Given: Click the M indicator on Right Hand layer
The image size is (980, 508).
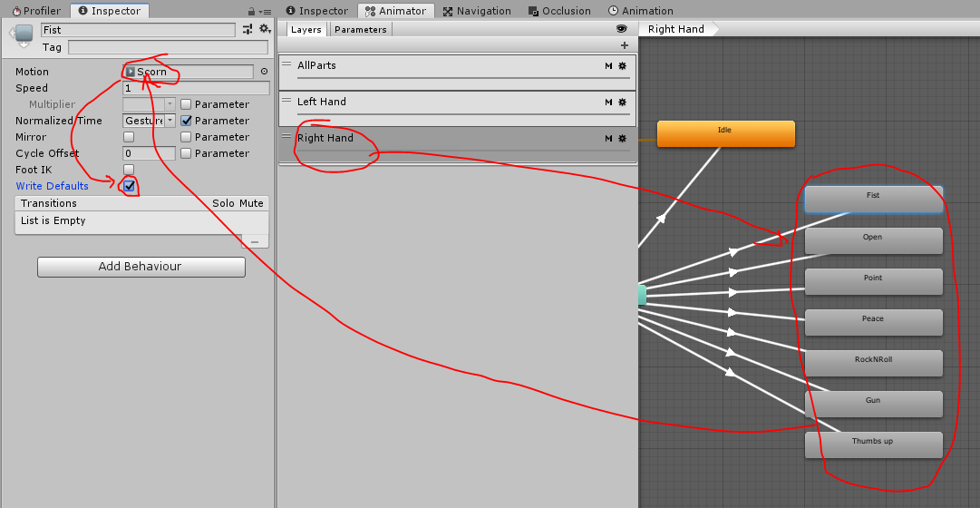Looking at the screenshot, I should 608,138.
